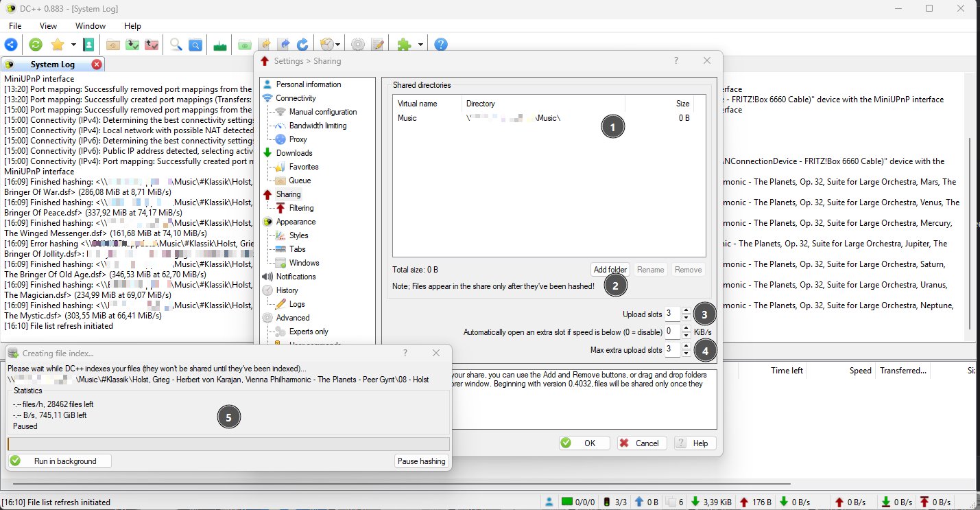Screen dimensions: 980x510
Task: Click System Log vertical scrollbar
Action: pos(970,233)
